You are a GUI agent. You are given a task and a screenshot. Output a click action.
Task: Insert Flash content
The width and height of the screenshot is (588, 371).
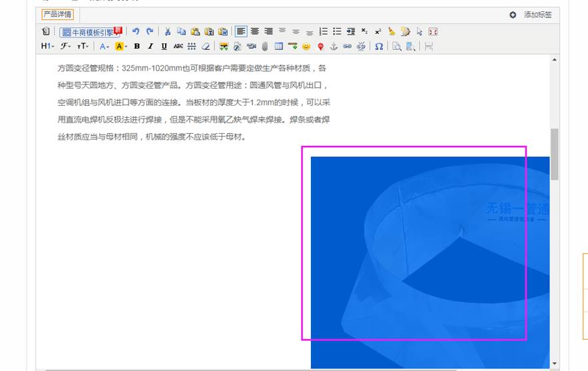(237, 46)
